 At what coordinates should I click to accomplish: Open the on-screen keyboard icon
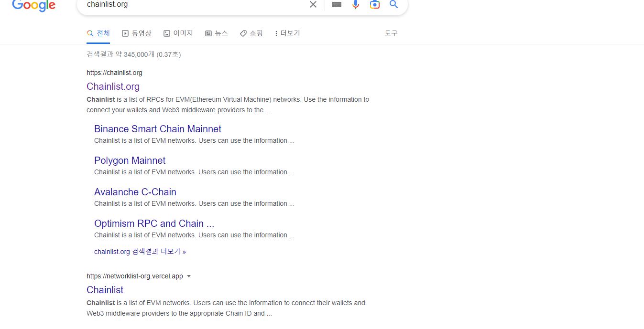point(337,4)
